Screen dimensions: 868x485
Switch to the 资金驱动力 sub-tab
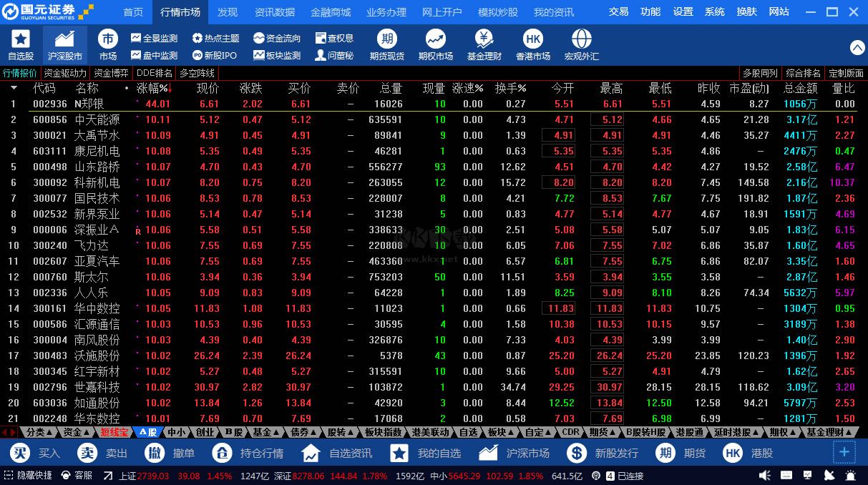point(65,73)
